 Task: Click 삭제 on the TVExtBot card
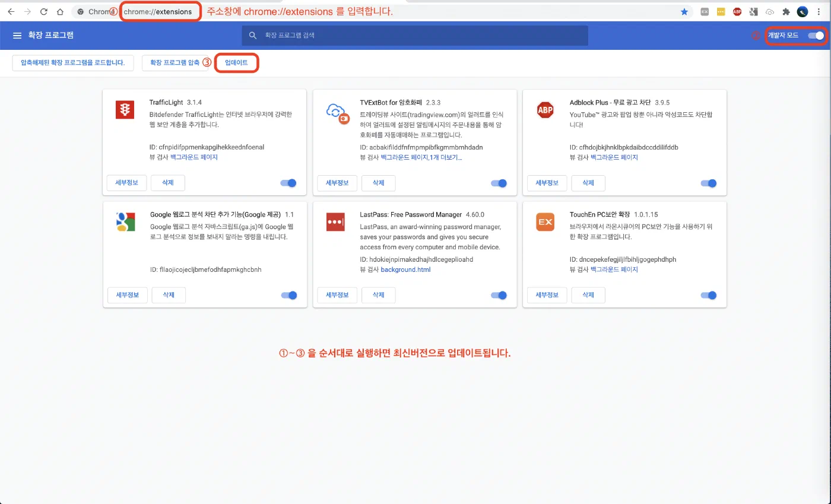tap(378, 183)
